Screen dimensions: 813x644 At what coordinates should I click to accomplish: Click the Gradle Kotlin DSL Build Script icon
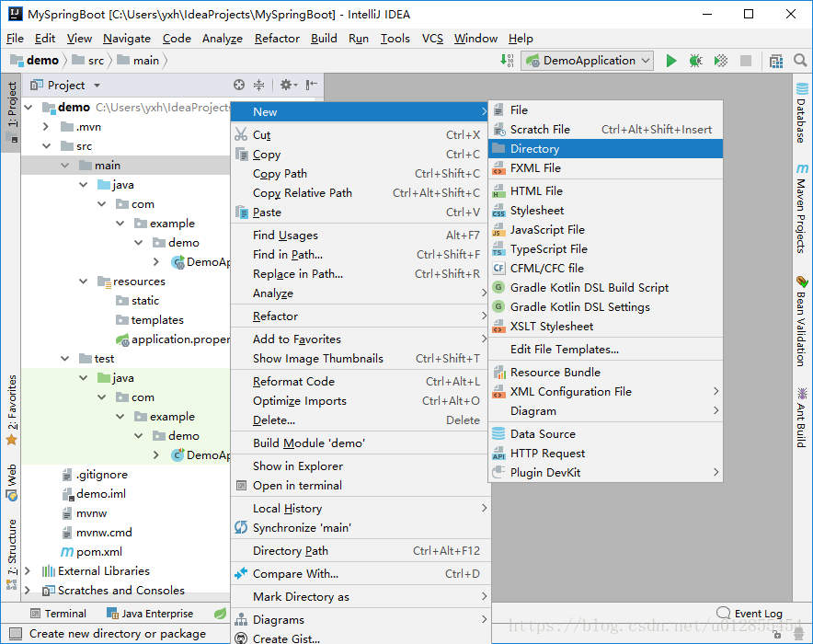(x=498, y=287)
